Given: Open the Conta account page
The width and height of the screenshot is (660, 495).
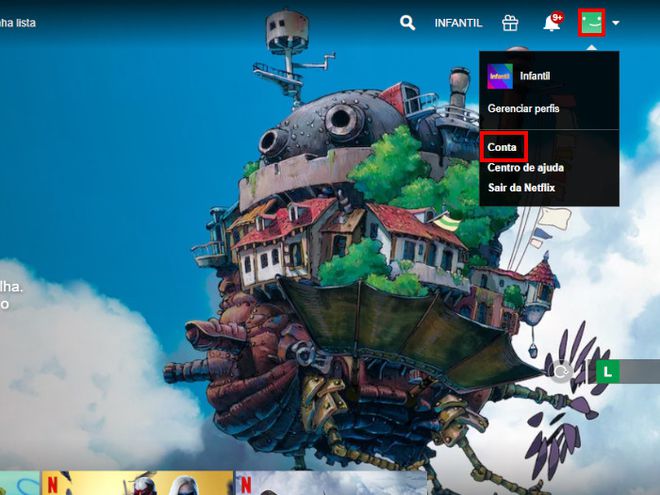Looking at the screenshot, I should click(x=502, y=147).
